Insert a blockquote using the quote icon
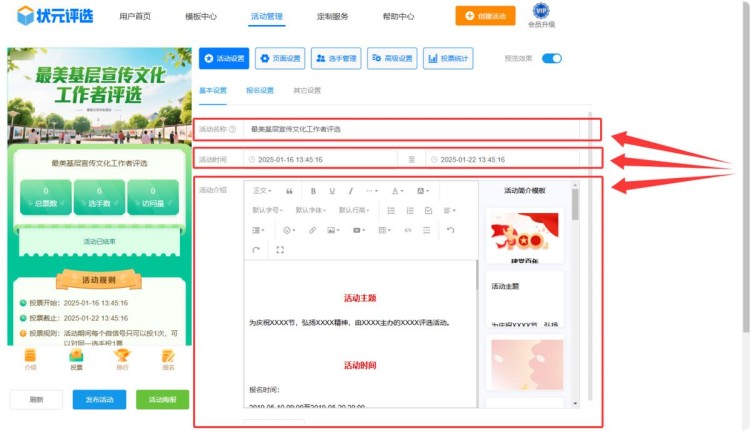 290,191
